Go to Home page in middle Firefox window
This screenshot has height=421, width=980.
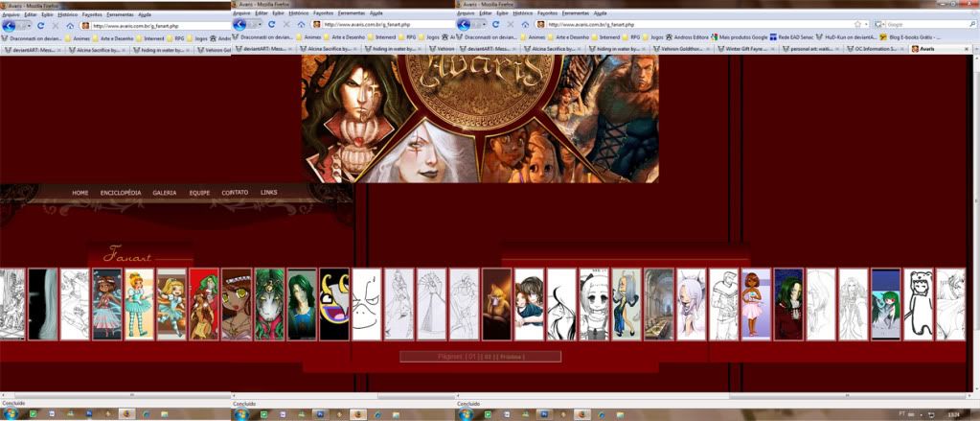click(301, 25)
